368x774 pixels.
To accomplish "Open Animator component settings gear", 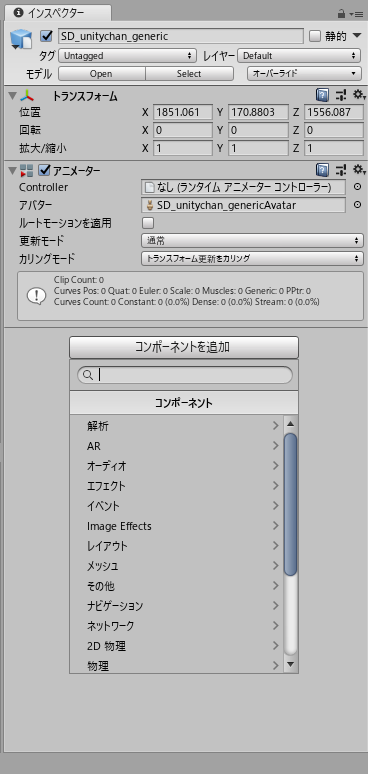I will [x=359, y=170].
